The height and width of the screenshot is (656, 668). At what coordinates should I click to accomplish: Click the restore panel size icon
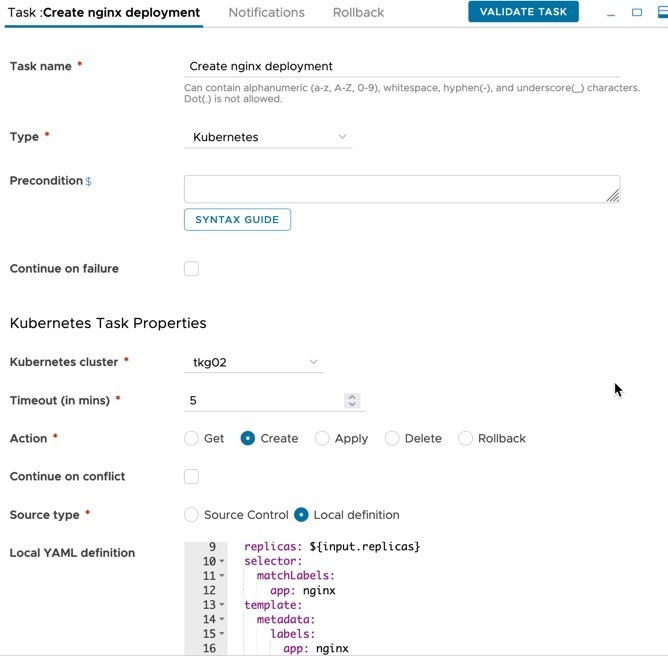(636, 12)
